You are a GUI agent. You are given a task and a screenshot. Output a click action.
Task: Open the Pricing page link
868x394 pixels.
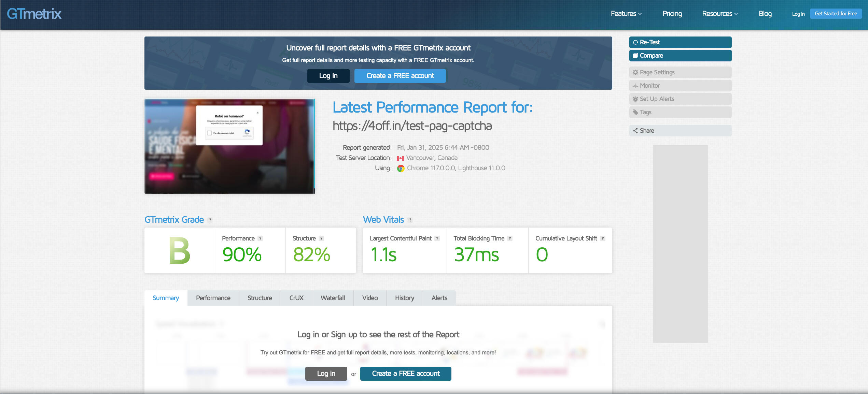[672, 14]
